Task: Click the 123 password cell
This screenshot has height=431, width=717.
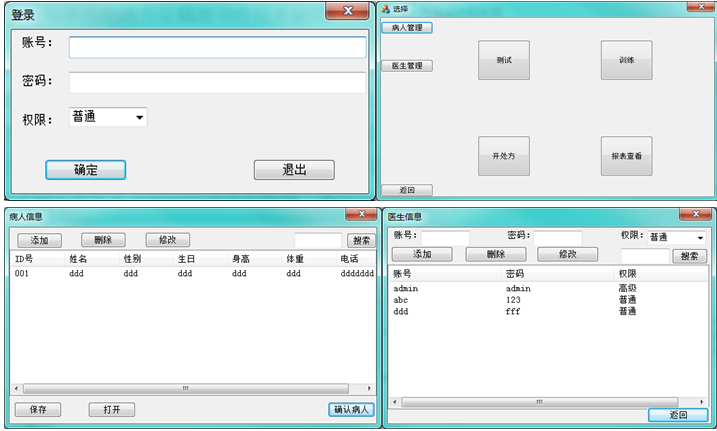Action: click(x=513, y=300)
